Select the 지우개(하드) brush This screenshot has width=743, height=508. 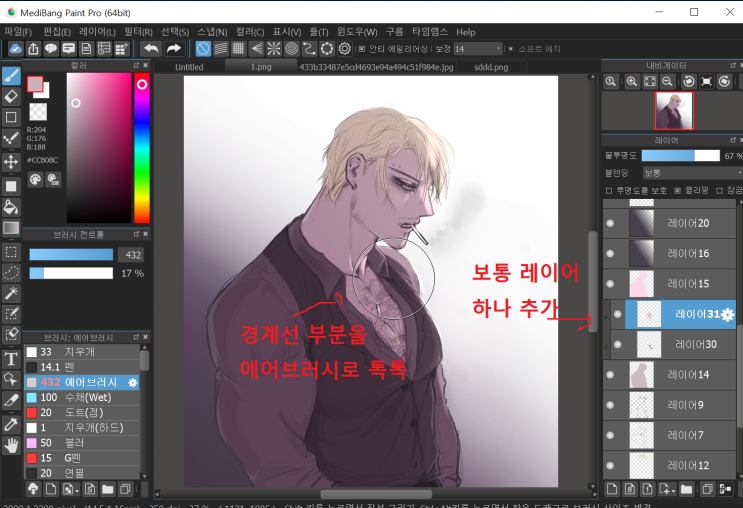click(82, 428)
